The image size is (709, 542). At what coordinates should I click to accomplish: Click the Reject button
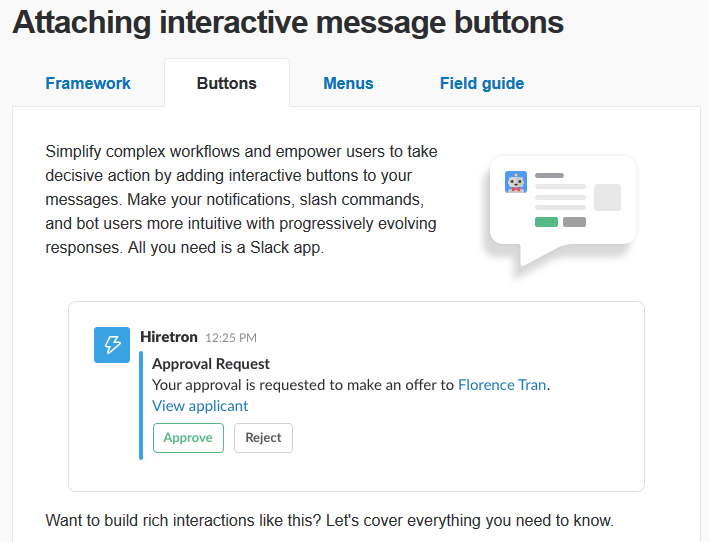click(x=263, y=438)
